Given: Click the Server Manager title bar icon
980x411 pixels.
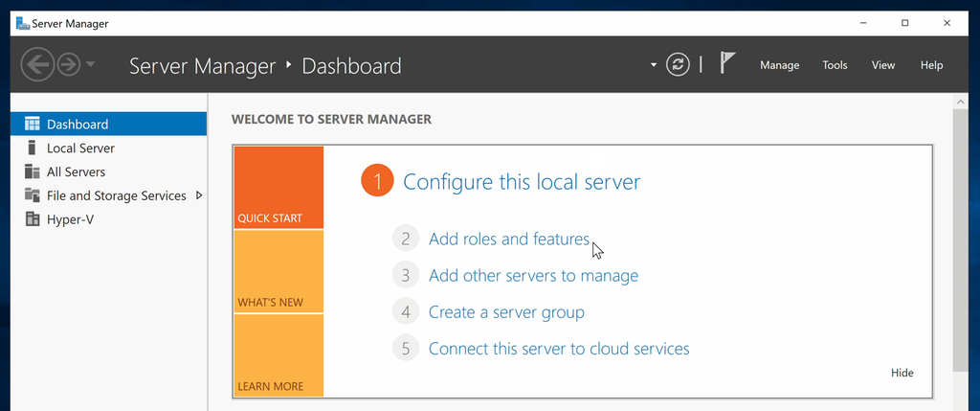Looking at the screenshot, I should pyautogui.click(x=23, y=24).
